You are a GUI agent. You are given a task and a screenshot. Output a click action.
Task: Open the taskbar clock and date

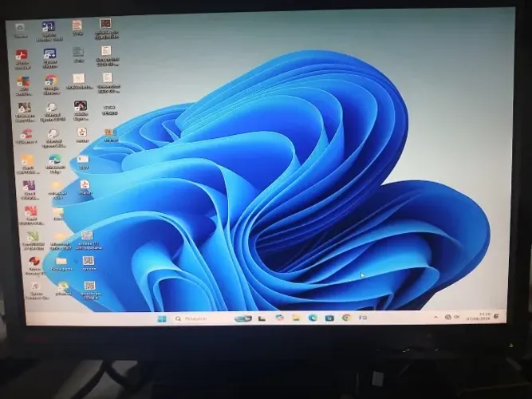pyautogui.click(x=479, y=317)
